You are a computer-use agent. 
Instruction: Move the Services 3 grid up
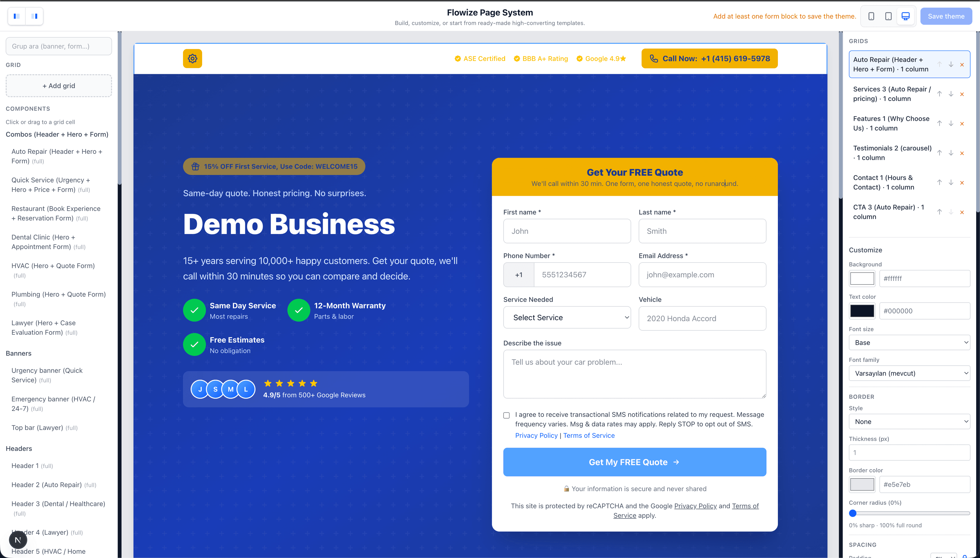(939, 94)
